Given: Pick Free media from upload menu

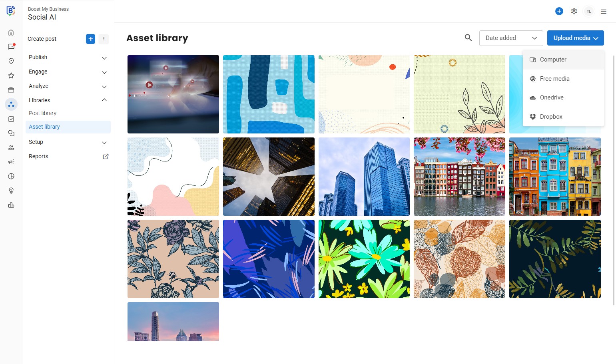Looking at the screenshot, I should (x=563, y=79).
